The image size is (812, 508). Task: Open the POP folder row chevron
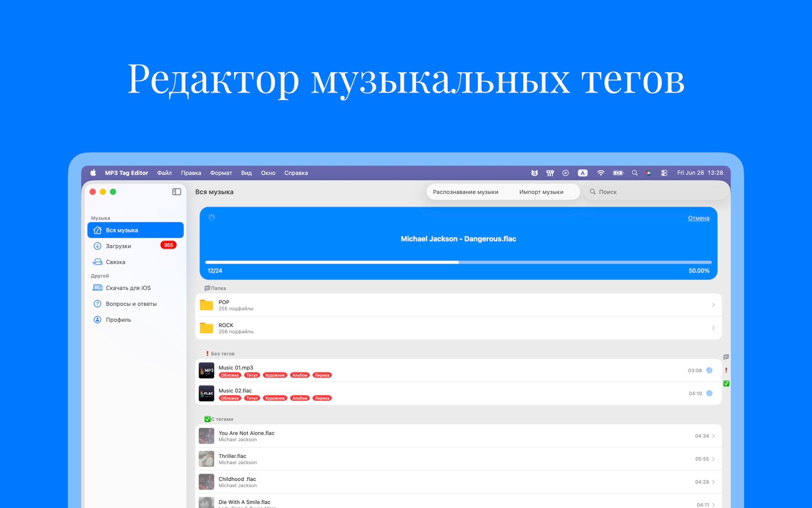(x=713, y=305)
